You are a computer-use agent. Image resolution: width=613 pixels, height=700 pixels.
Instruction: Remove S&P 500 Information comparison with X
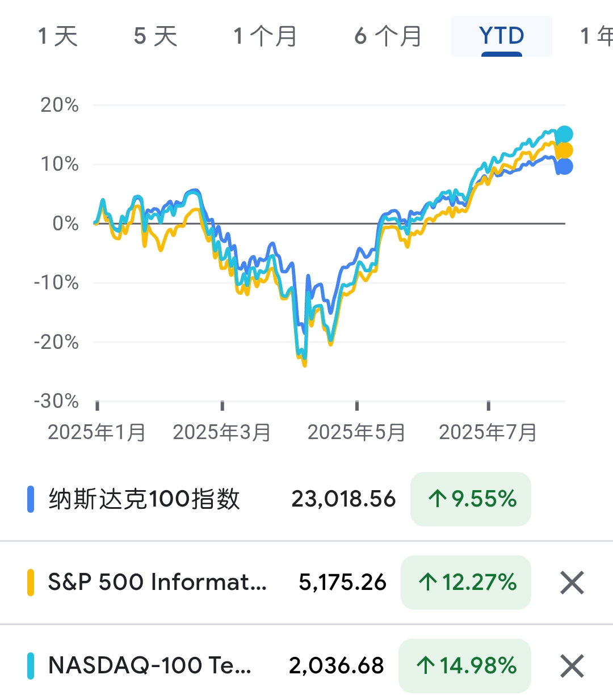pyautogui.click(x=572, y=583)
